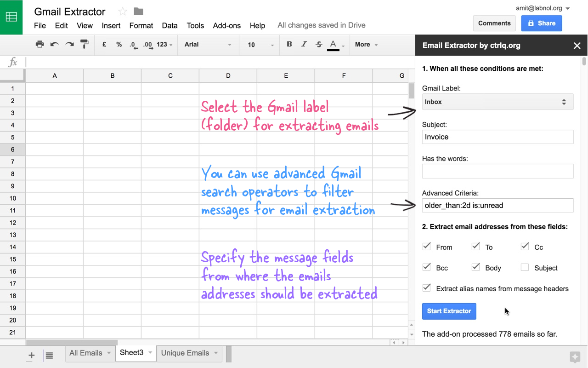588x368 pixels.
Task: Open the Edit menu
Action: point(61,26)
